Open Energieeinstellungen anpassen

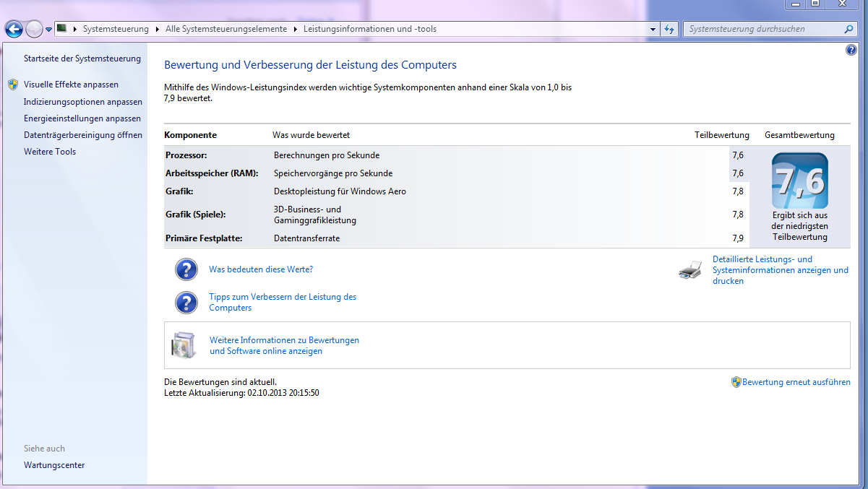(x=82, y=118)
